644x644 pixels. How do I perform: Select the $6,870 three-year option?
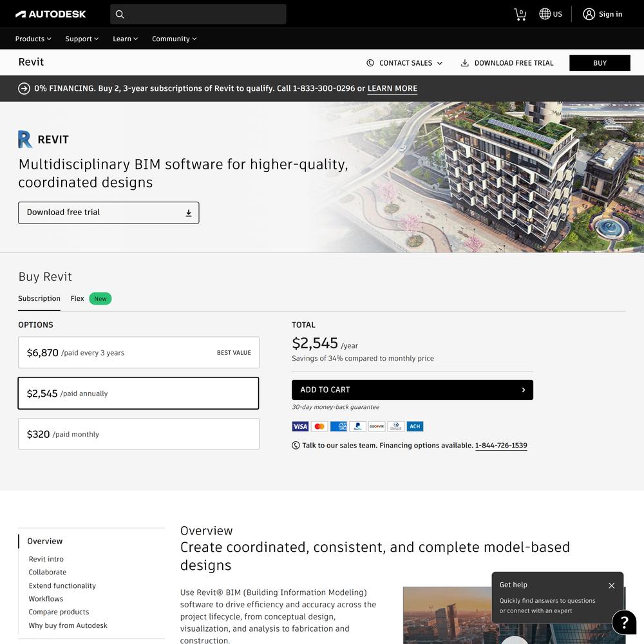pos(139,352)
